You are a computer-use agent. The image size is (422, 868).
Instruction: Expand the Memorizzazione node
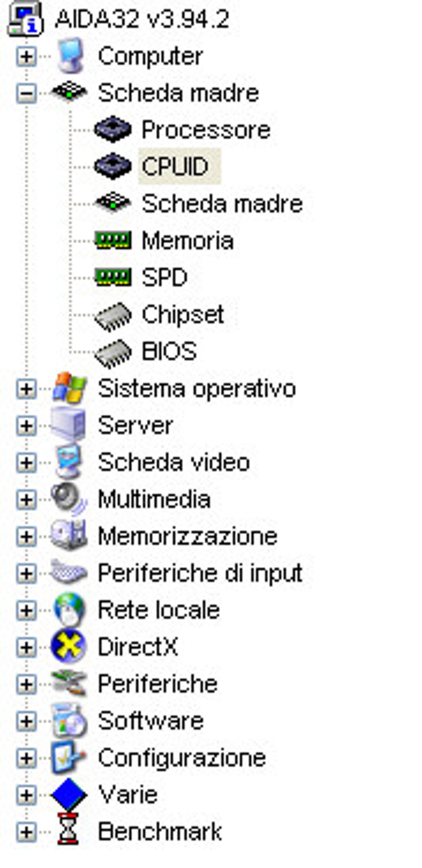coord(26,537)
